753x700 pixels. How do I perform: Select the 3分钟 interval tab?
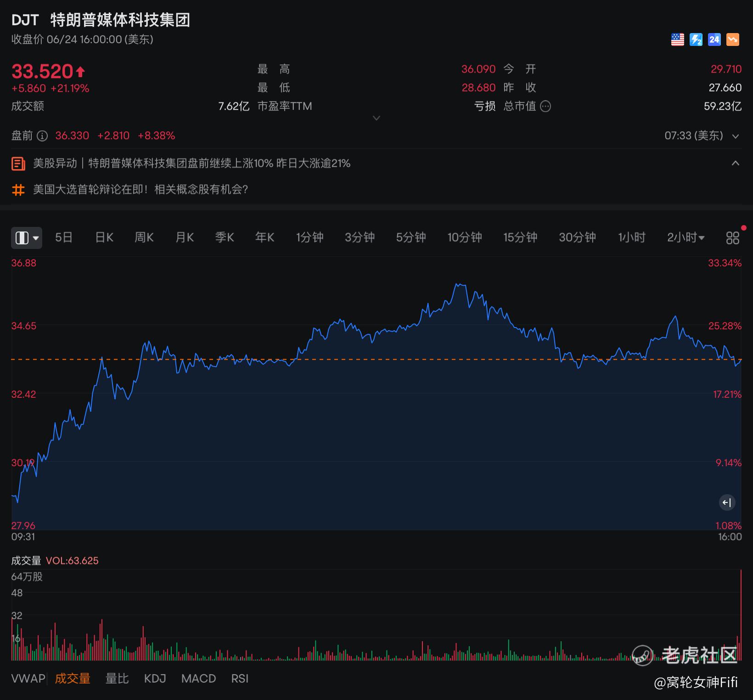(360, 237)
